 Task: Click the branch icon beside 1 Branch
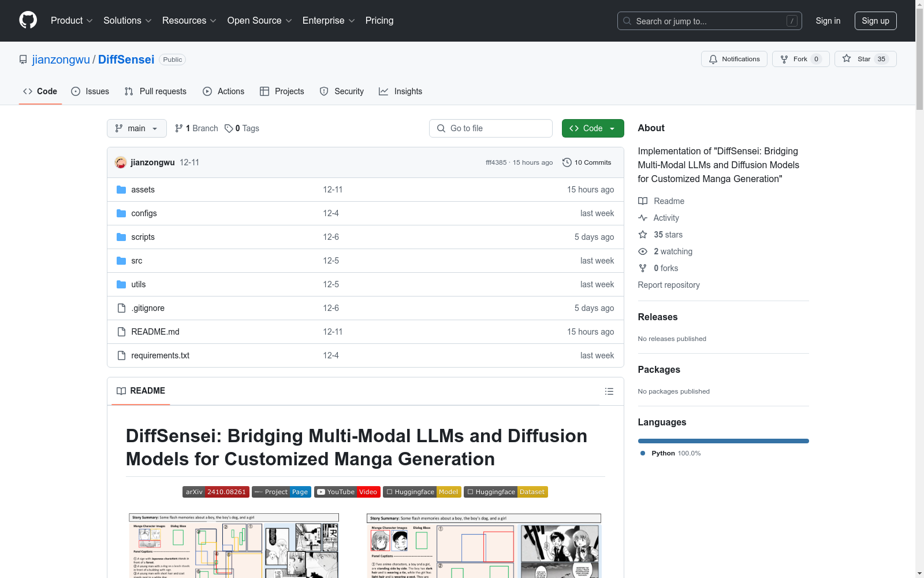pos(179,128)
